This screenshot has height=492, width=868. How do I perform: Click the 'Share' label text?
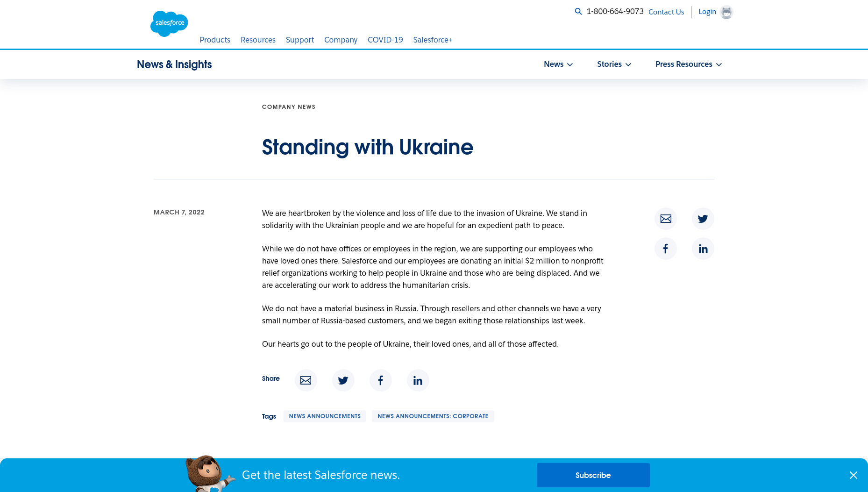(x=271, y=378)
